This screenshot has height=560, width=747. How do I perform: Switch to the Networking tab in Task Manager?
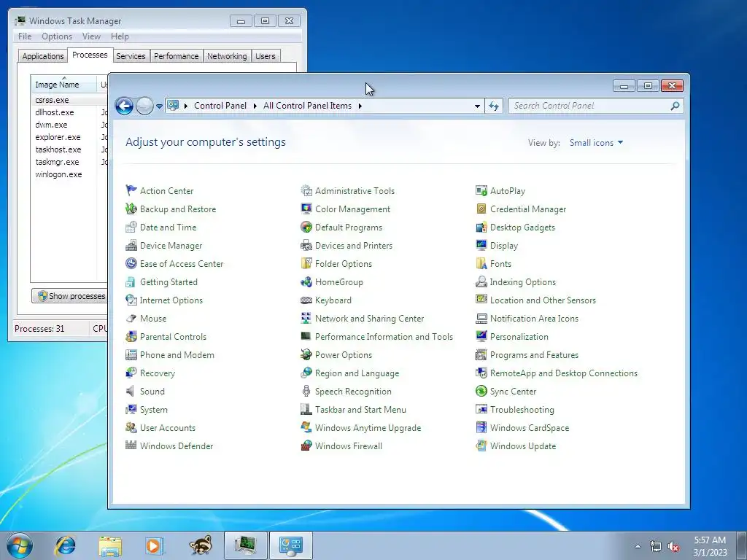tap(227, 56)
